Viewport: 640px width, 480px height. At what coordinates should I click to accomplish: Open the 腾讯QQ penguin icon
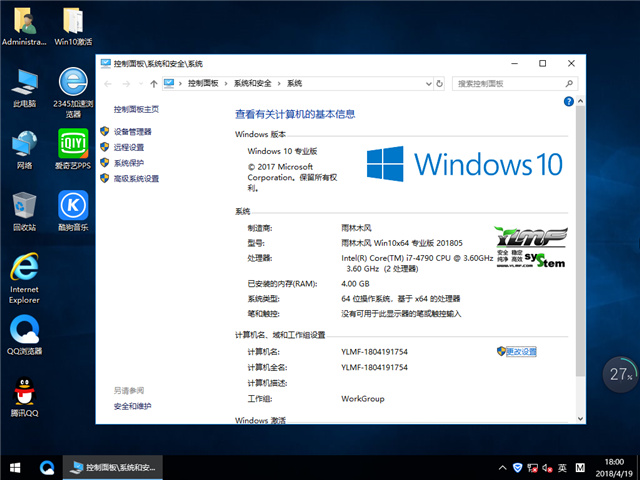[24, 397]
